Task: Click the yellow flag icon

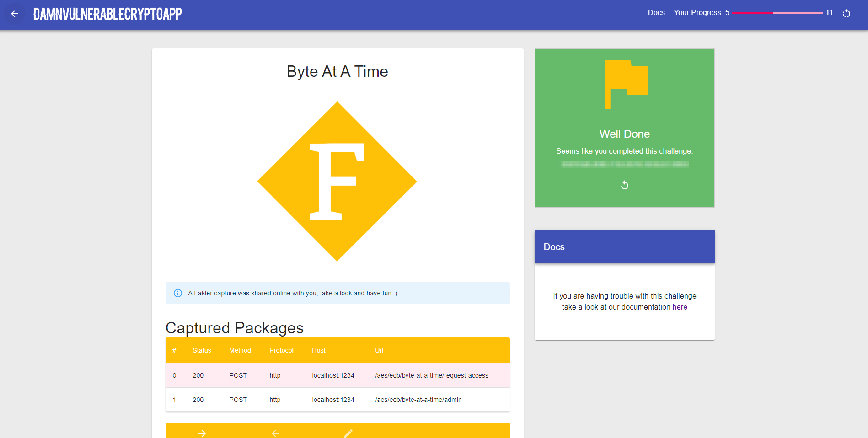Action: [625, 84]
